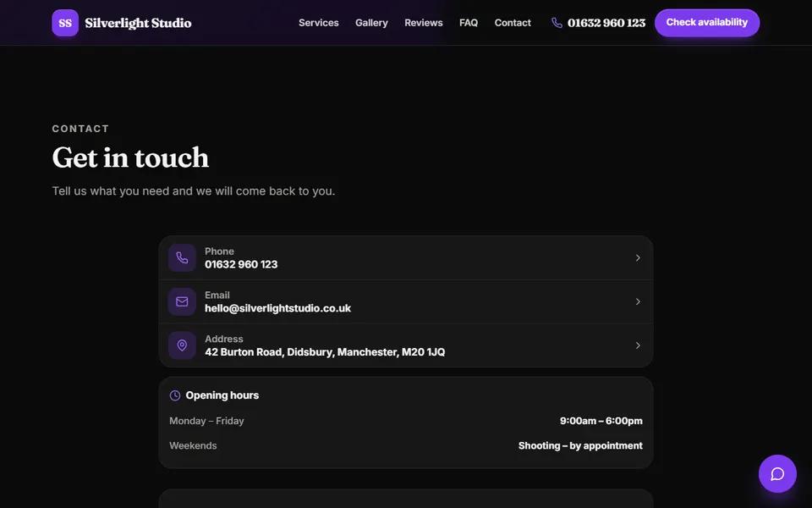
Task: Click the Silverlight Studio brand name
Action: (138, 23)
